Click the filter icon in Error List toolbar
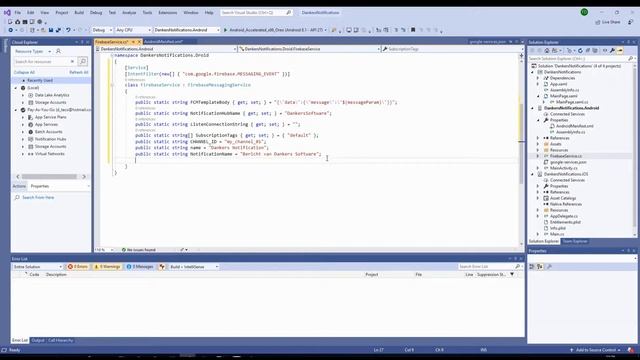Viewport: 640px width, 360px height. (162, 267)
